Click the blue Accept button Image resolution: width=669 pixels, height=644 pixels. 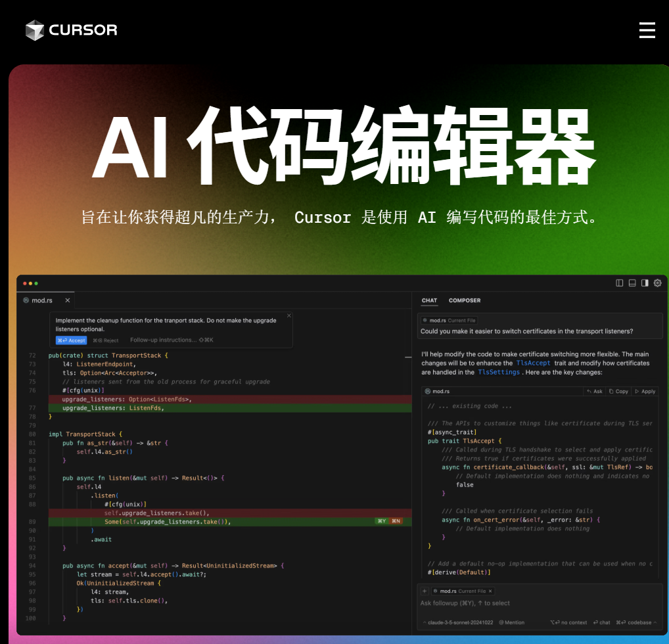click(x=71, y=340)
